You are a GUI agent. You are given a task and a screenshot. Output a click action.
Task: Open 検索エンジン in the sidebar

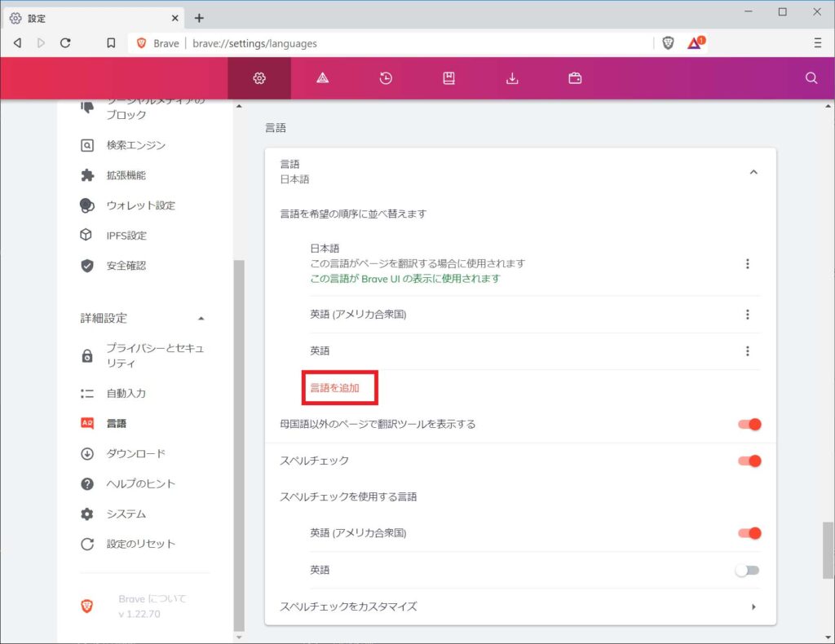[135, 145]
